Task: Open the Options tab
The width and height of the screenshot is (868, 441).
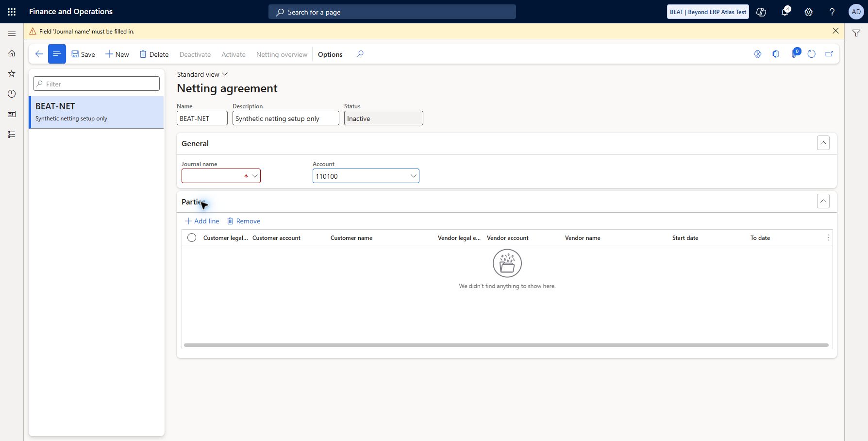Action: 330,54
